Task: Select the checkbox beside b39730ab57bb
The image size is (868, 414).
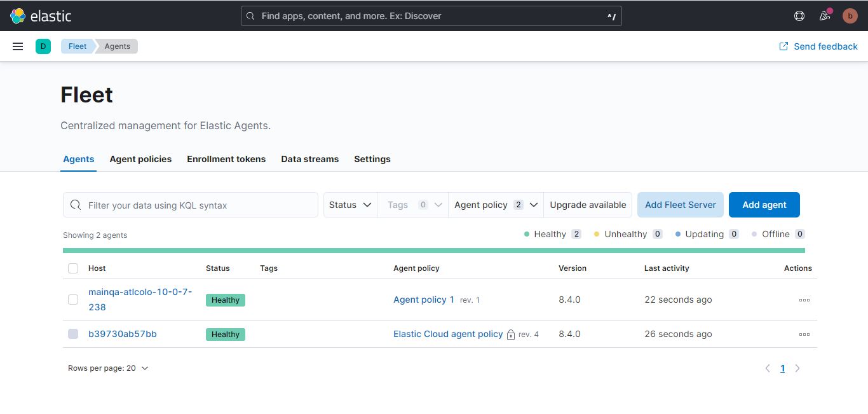Action: tap(73, 333)
